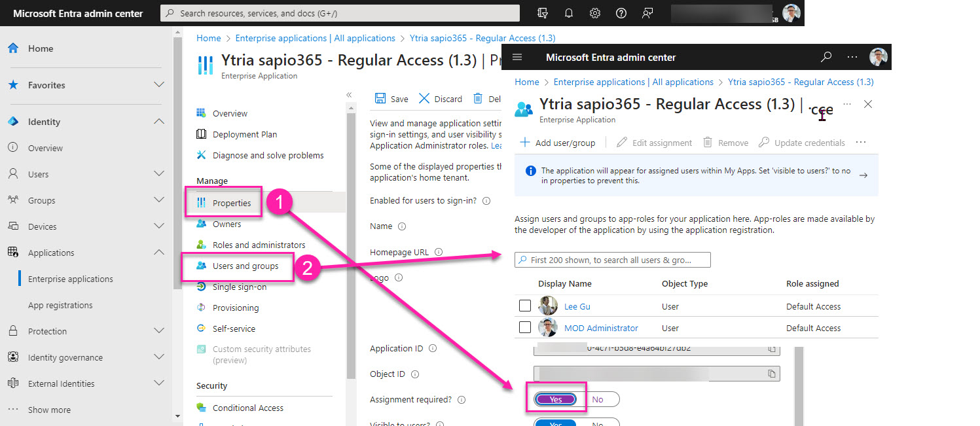Click the users and groups search field

click(x=612, y=260)
